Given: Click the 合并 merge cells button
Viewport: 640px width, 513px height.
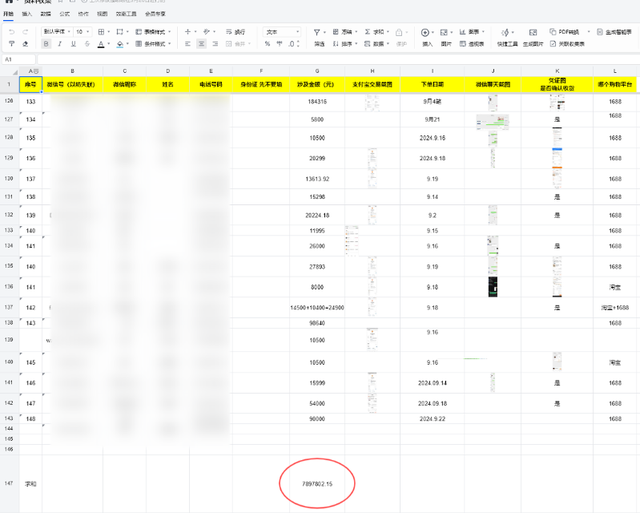Looking at the screenshot, I should point(238,44).
